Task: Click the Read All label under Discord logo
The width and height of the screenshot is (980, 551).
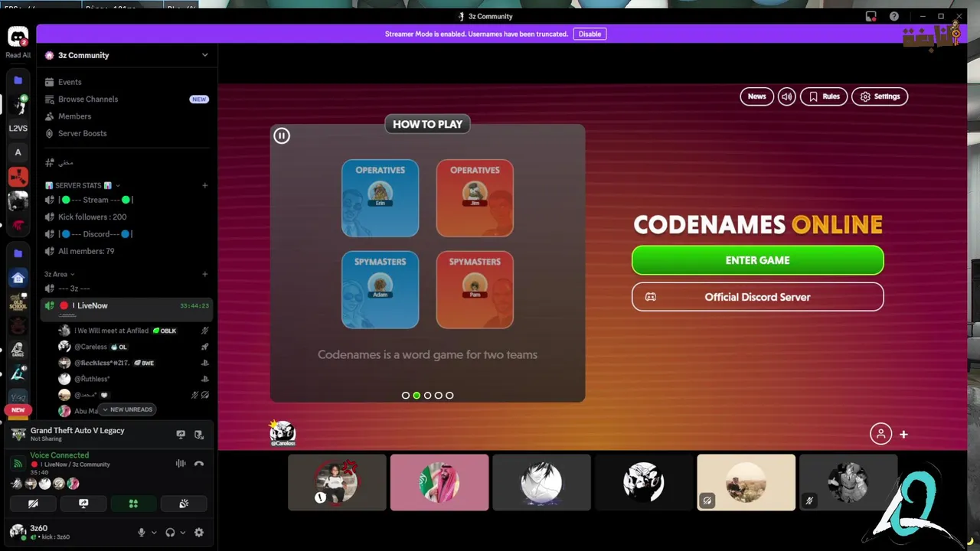Action: click(18, 55)
